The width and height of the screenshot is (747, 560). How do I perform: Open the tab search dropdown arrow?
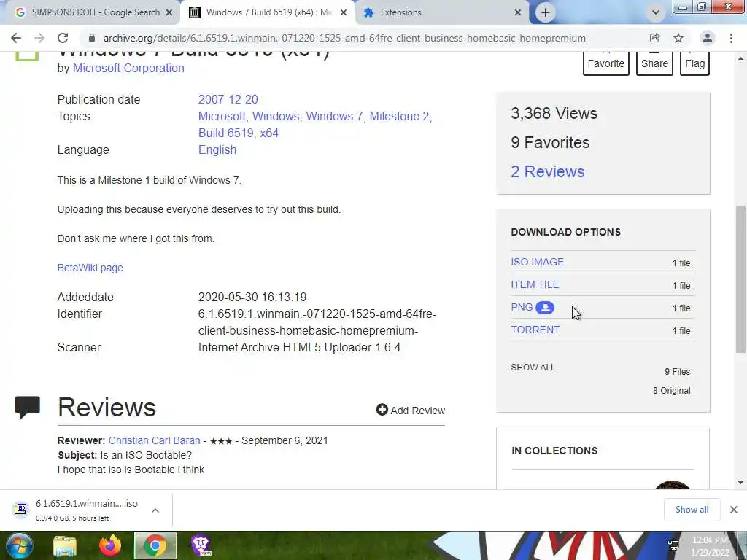[x=656, y=12]
